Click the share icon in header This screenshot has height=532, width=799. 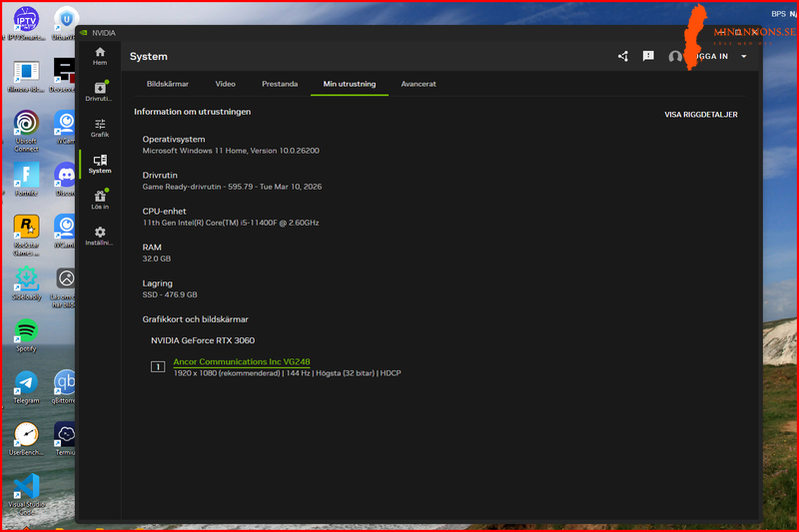(x=622, y=56)
